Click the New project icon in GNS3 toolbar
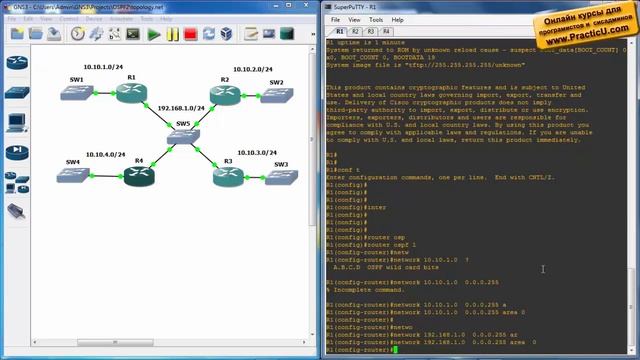640x360 pixels. tap(17, 34)
